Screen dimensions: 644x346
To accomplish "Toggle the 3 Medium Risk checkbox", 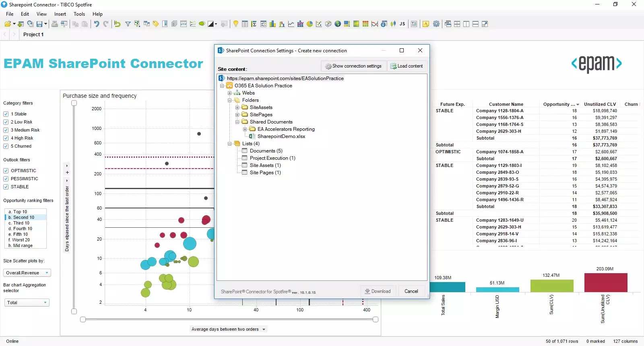I will point(6,130).
